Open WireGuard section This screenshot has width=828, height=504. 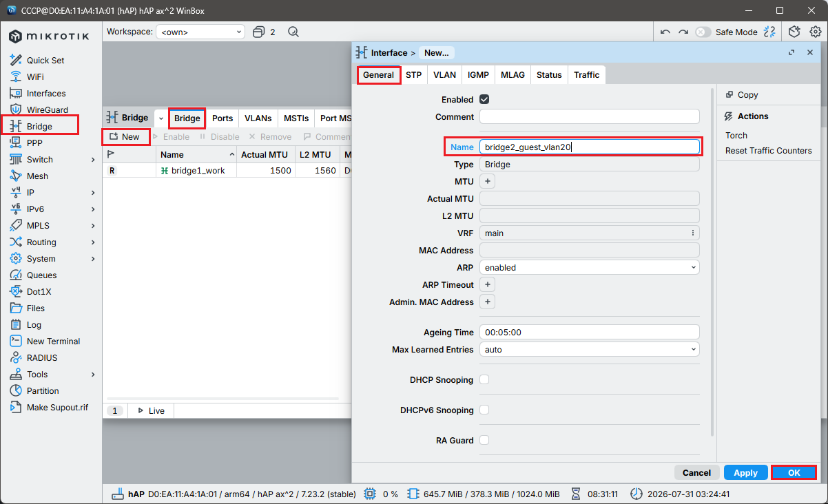click(47, 109)
